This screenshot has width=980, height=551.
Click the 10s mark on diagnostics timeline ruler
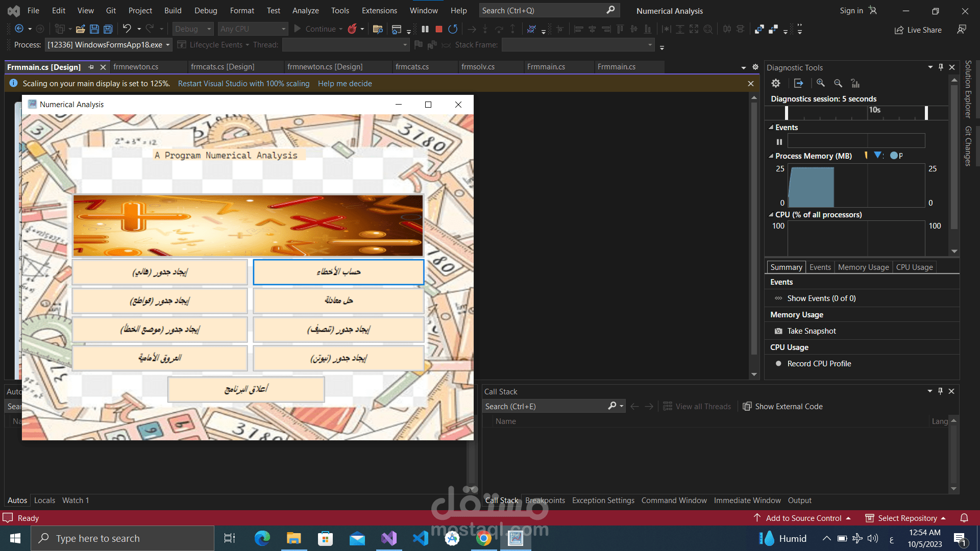pos(875,110)
